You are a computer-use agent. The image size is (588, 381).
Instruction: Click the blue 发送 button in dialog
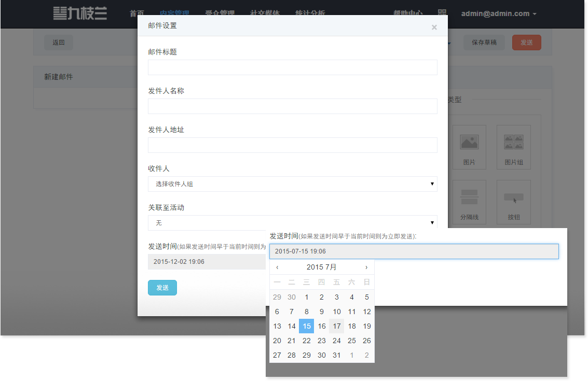[x=162, y=288]
